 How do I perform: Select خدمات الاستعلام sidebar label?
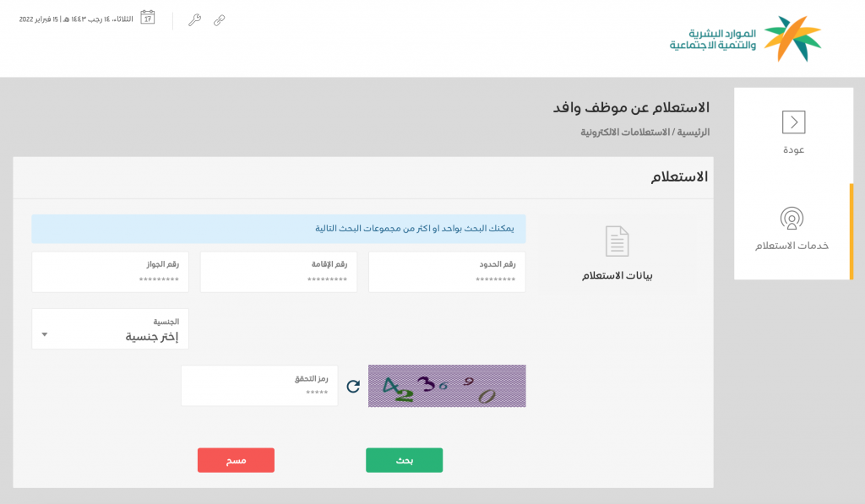pyautogui.click(x=792, y=246)
